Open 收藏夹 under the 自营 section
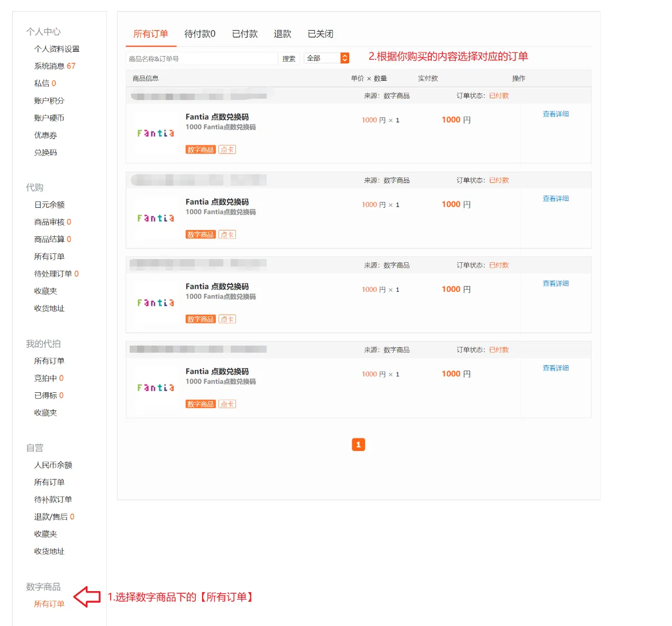Viewport: 672px width, 626px height. click(46, 534)
